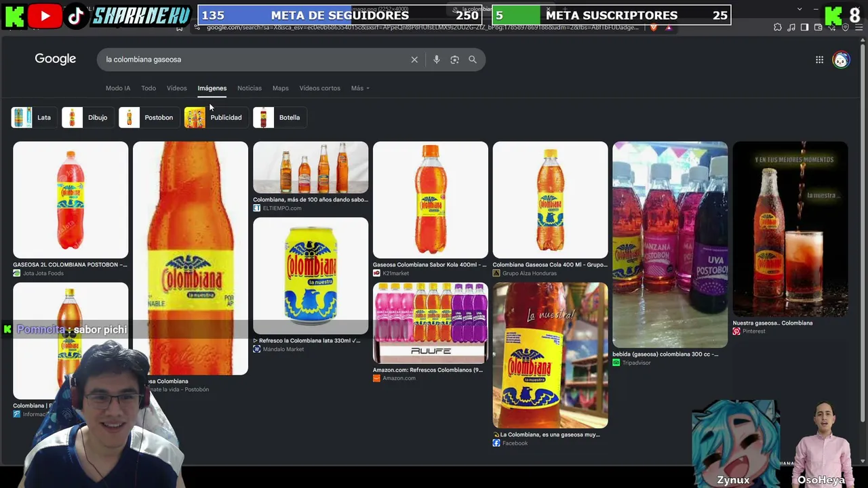Switch to the Modo IA tab

point(118,88)
